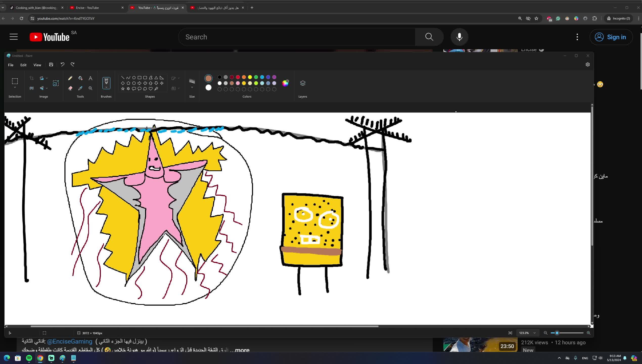Select the Triangle shape
This screenshot has height=364, width=642.
point(156,78)
